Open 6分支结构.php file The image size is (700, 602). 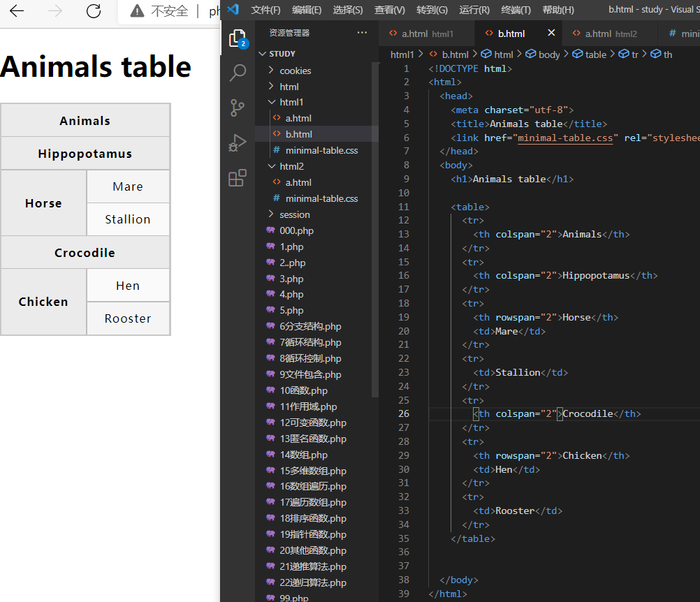click(310, 327)
